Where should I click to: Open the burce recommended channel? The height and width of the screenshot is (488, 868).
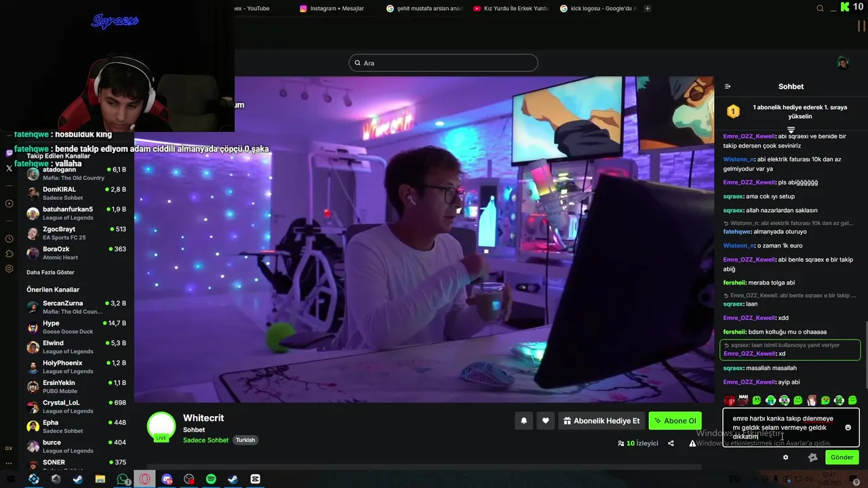[76, 446]
